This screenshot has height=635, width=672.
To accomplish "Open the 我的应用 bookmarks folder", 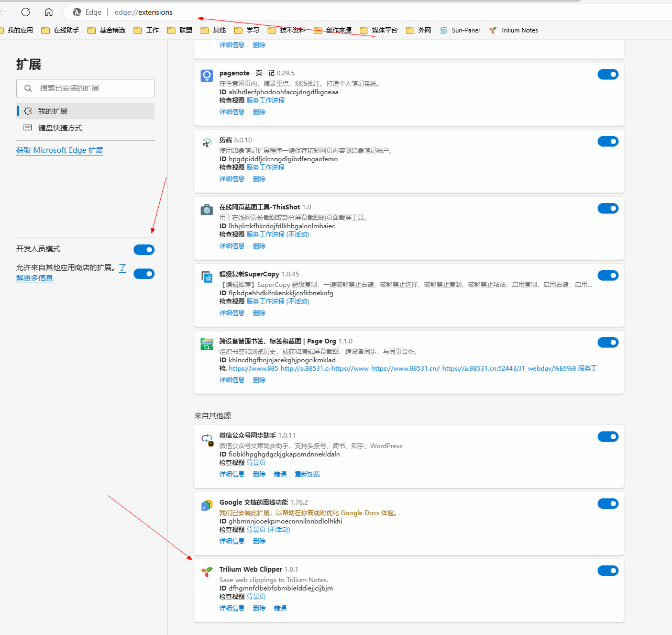I will click(16, 30).
